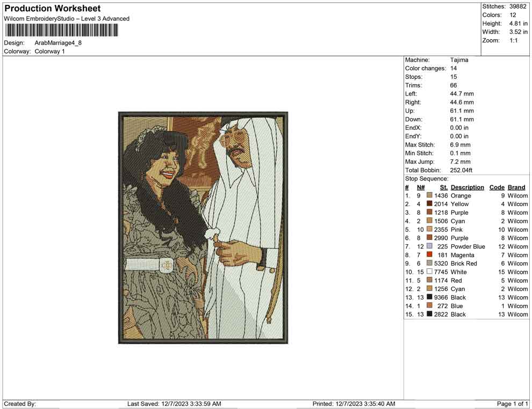Image resolution: width=532 pixels, height=409 pixels.
Task: Click the embroidery design preview image
Action: pos(203,228)
